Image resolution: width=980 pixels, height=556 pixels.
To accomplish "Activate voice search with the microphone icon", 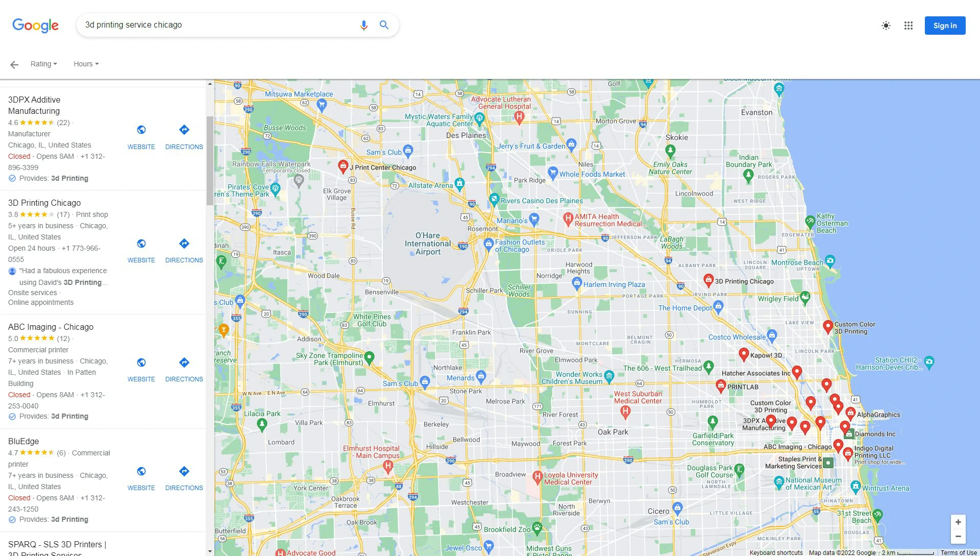I will 363,25.
